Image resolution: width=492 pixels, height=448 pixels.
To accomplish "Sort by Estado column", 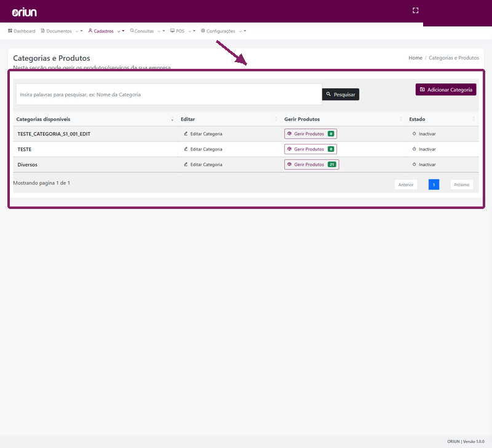I will click(x=442, y=119).
